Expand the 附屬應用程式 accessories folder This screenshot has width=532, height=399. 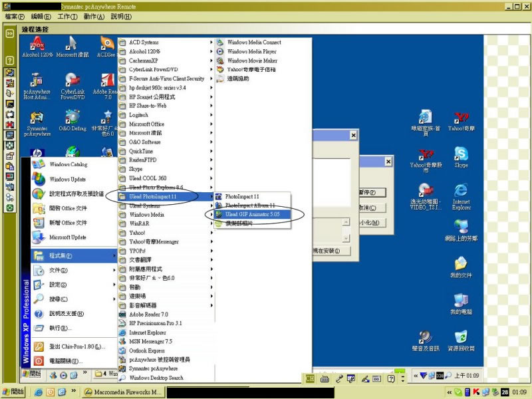pos(166,269)
